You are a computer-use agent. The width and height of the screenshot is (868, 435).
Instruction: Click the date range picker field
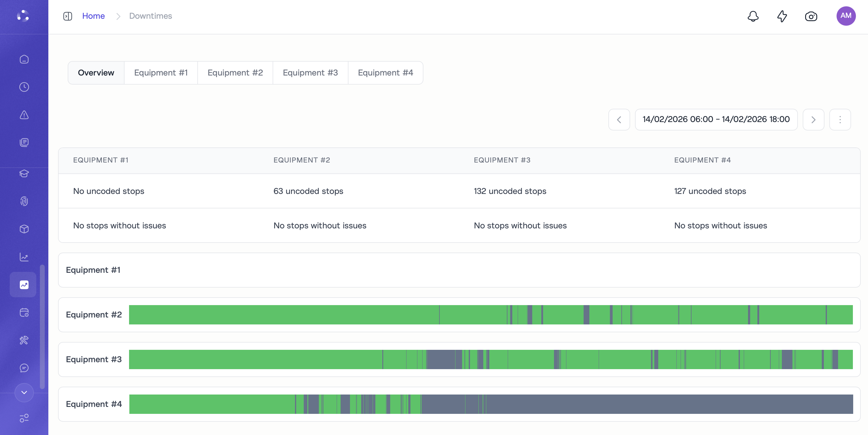click(716, 120)
